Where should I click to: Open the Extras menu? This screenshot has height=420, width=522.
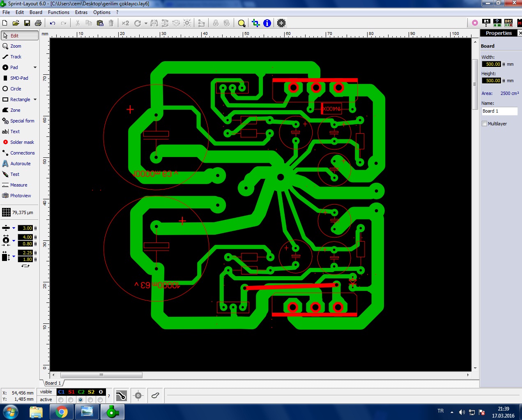[81, 12]
